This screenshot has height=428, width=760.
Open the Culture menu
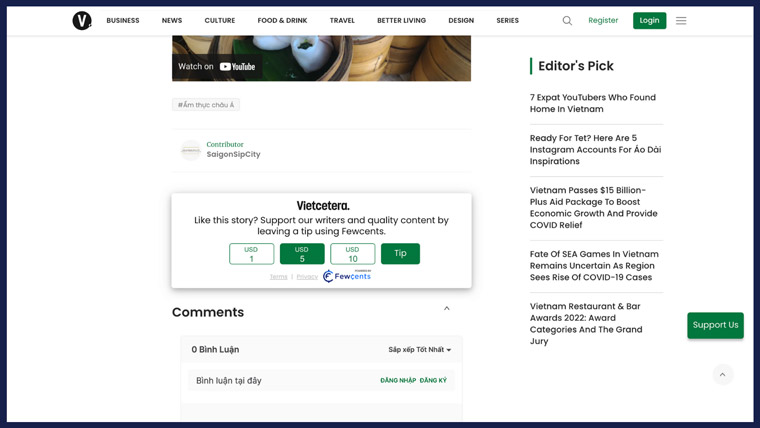coord(220,20)
